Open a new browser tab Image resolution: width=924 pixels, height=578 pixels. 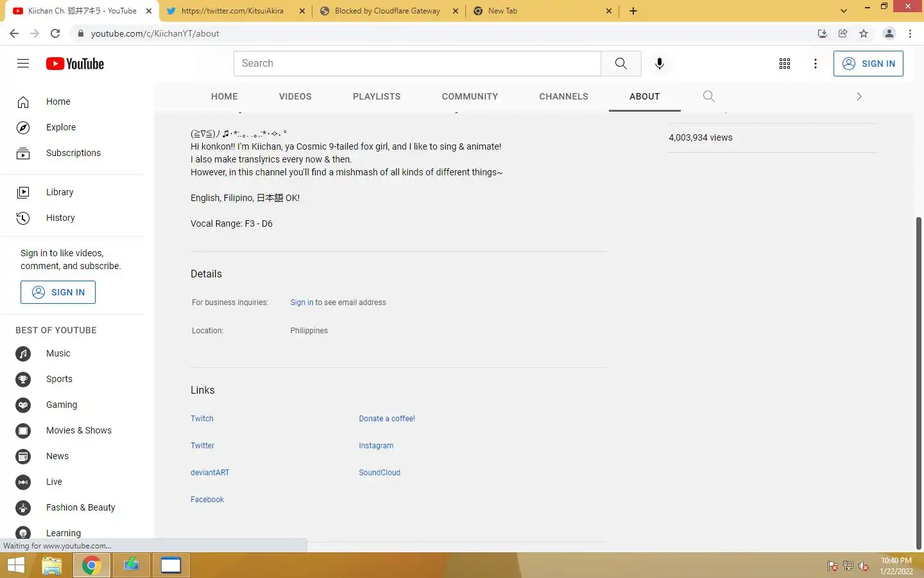[633, 11]
